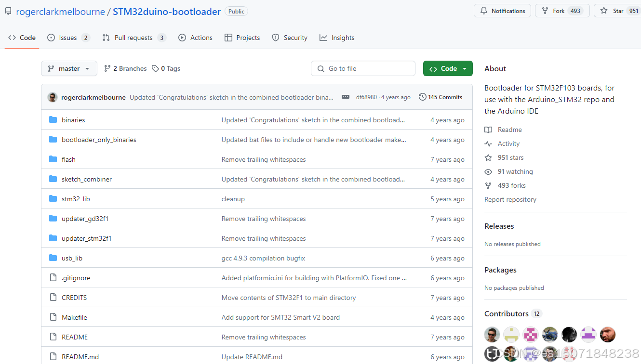Click the commit history clock icon

[x=423, y=97]
